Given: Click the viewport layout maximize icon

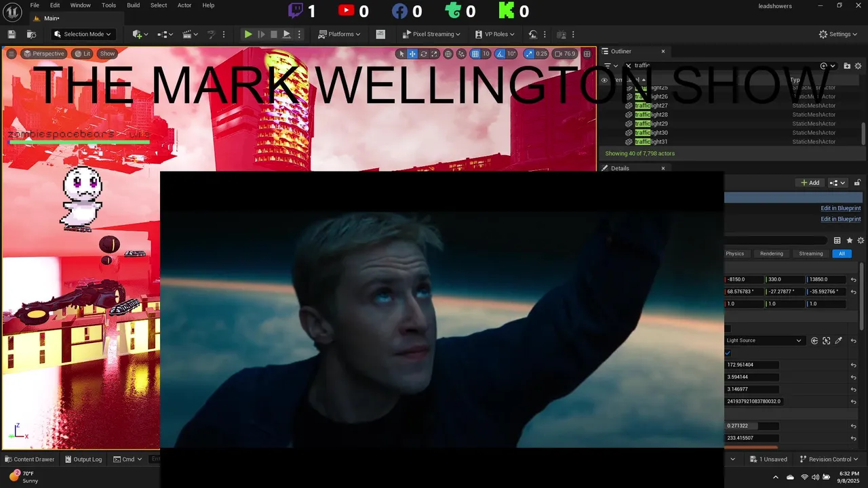Looking at the screenshot, I should pos(587,54).
